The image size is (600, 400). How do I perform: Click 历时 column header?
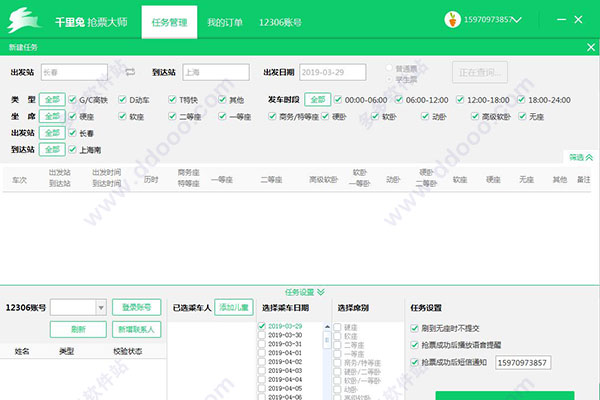click(x=151, y=180)
